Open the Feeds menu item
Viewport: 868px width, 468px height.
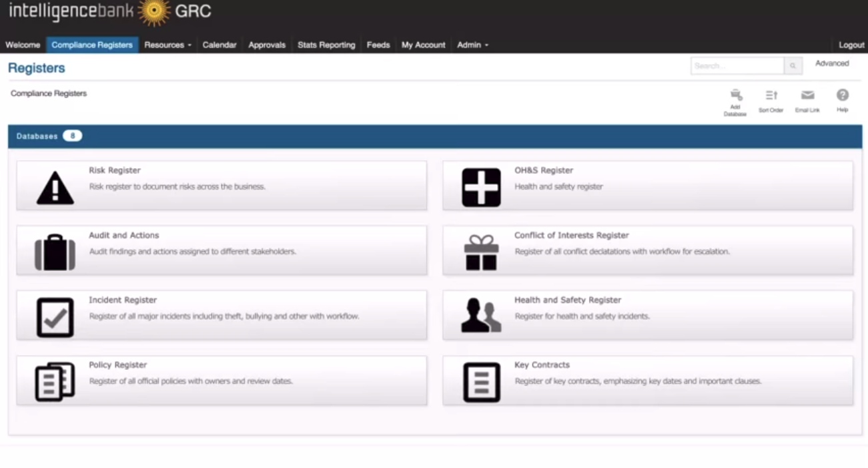point(378,45)
